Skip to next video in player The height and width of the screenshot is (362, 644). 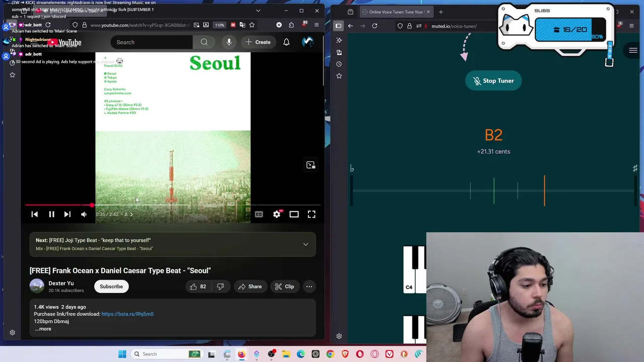67,214
